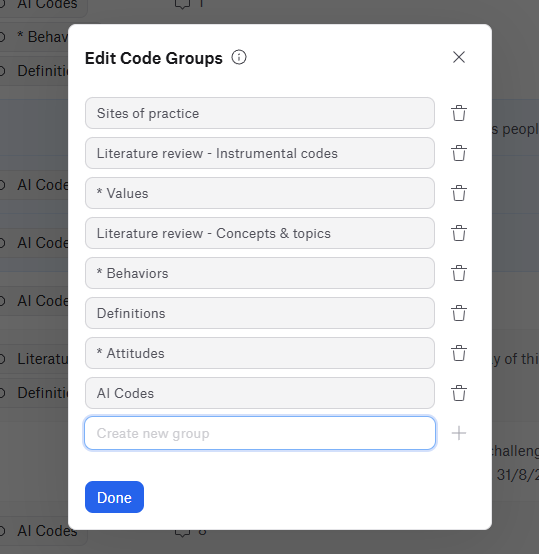Edit the AI Codes group name
The width and height of the screenshot is (539, 554).
click(260, 393)
